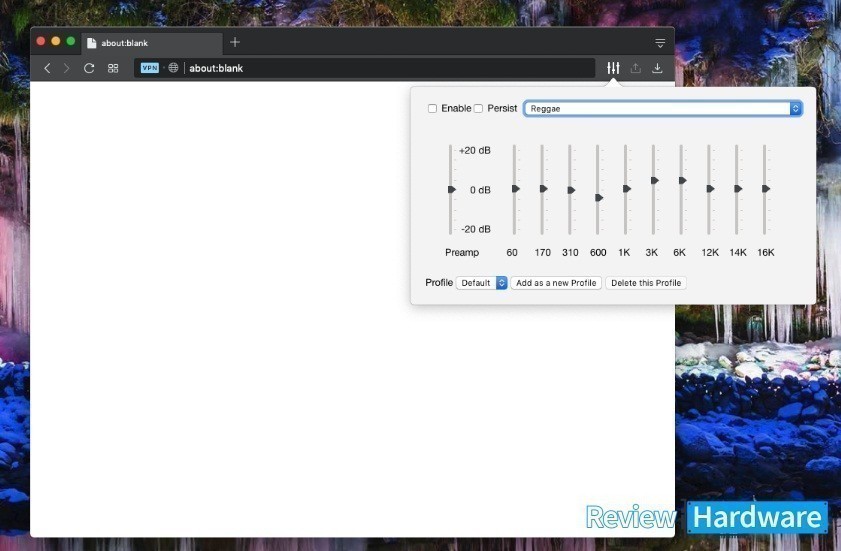Close the window with the red button
The width and height of the screenshot is (841, 551).
coord(41,41)
